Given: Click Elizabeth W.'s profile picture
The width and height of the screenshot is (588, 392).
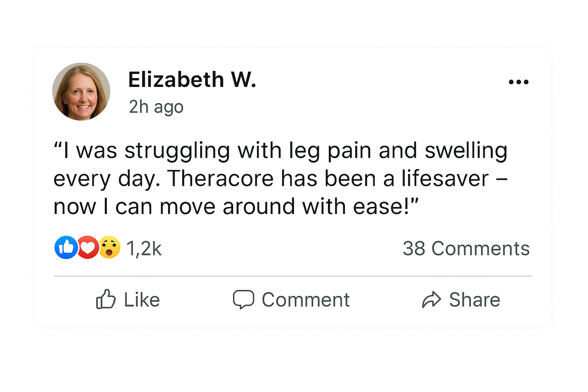Looking at the screenshot, I should tap(81, 92).
